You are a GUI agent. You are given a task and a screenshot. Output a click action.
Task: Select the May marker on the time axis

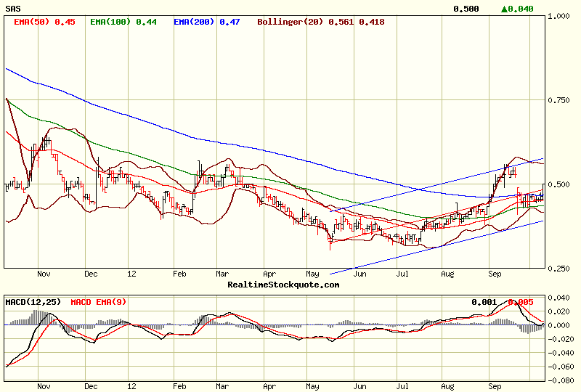click(x=312, y=274)
